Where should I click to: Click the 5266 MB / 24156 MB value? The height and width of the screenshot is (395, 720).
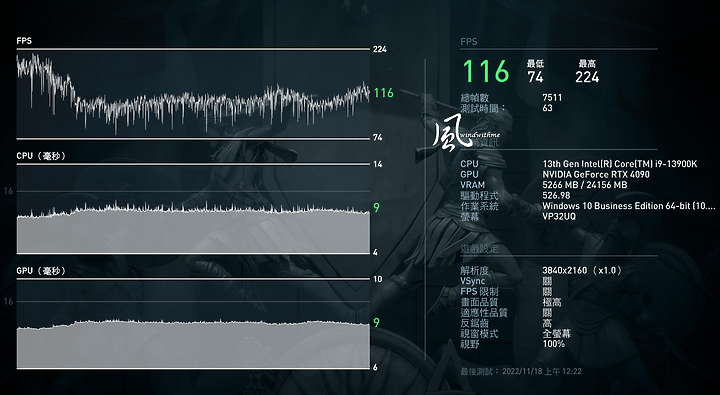click(585, 185)
